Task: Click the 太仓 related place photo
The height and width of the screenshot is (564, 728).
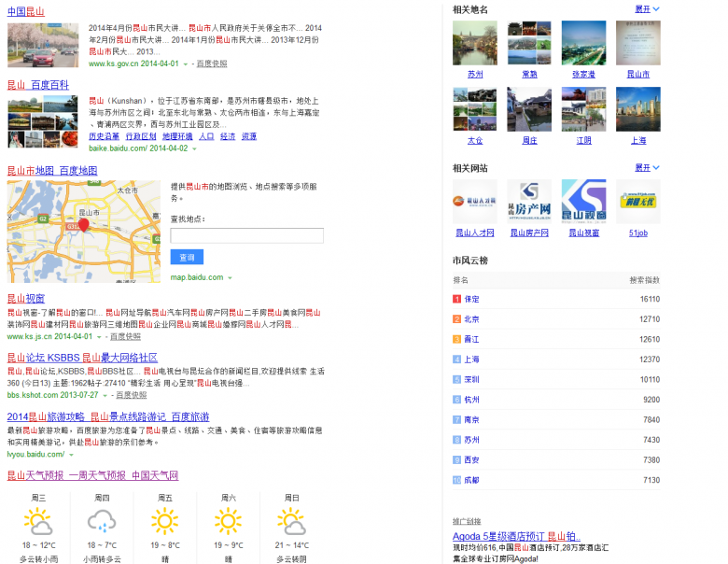Action: point(475,109)
